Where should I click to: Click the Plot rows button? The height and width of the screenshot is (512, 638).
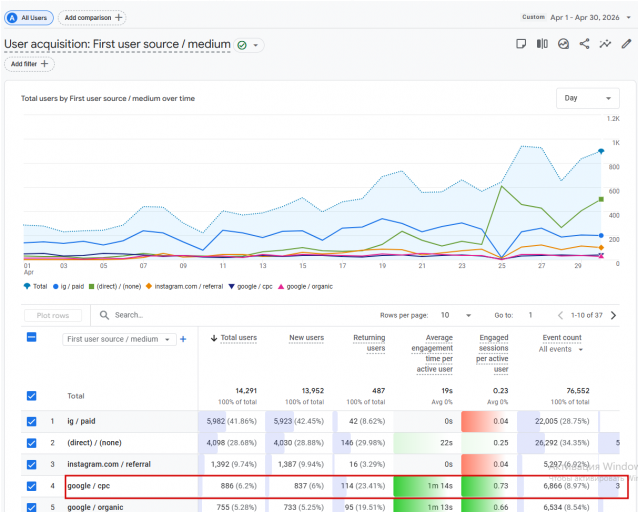click(53, 315)
